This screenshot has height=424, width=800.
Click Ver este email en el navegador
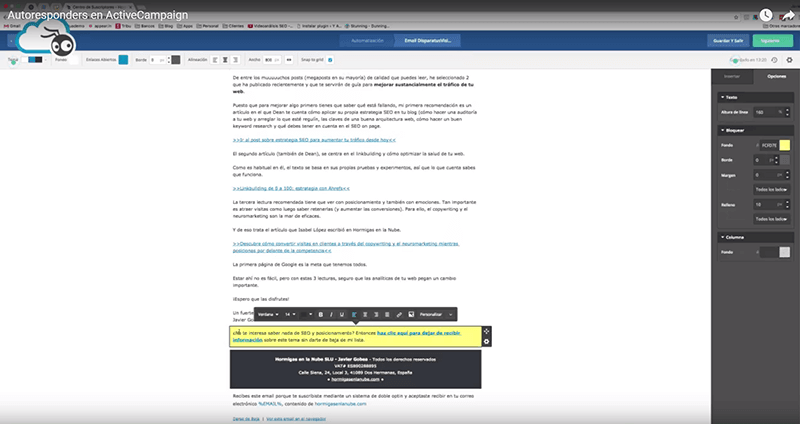(296, 419)
